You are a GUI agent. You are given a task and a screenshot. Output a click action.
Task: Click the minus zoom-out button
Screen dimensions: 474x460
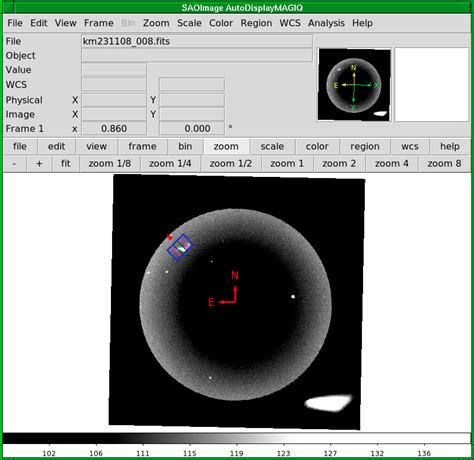14,164
